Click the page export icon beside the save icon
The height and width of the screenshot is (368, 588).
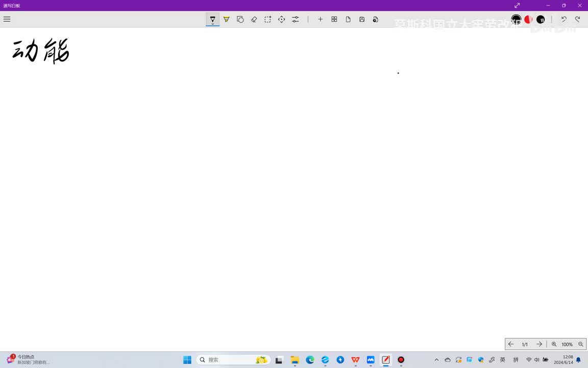[x=375, y=19]
